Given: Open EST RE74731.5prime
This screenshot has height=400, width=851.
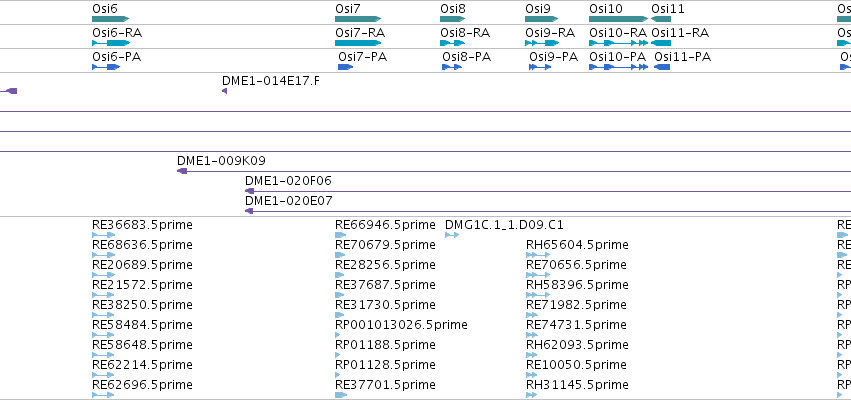Looking at the screenshot, I should (x=531, y=335).
